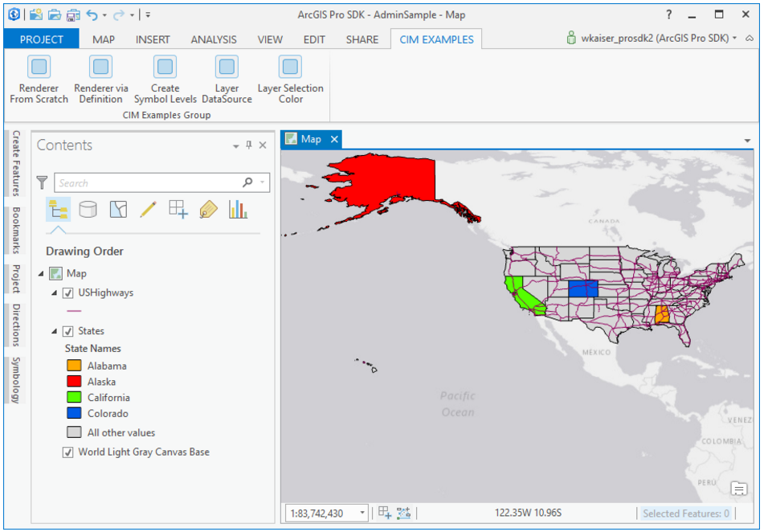Click the Create Symbol Levels button
This screenshot has width=764, height=532.
pyautogui.click(x=165, y=80)
